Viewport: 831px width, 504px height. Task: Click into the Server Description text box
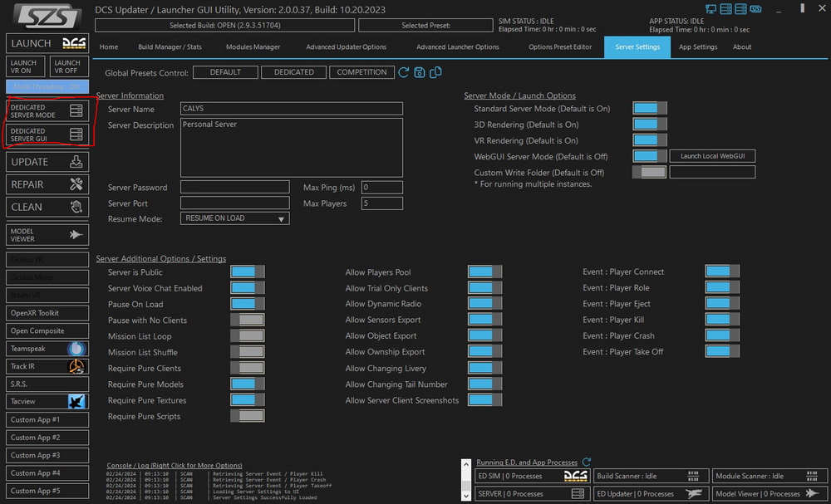click(x=291, y=146)
